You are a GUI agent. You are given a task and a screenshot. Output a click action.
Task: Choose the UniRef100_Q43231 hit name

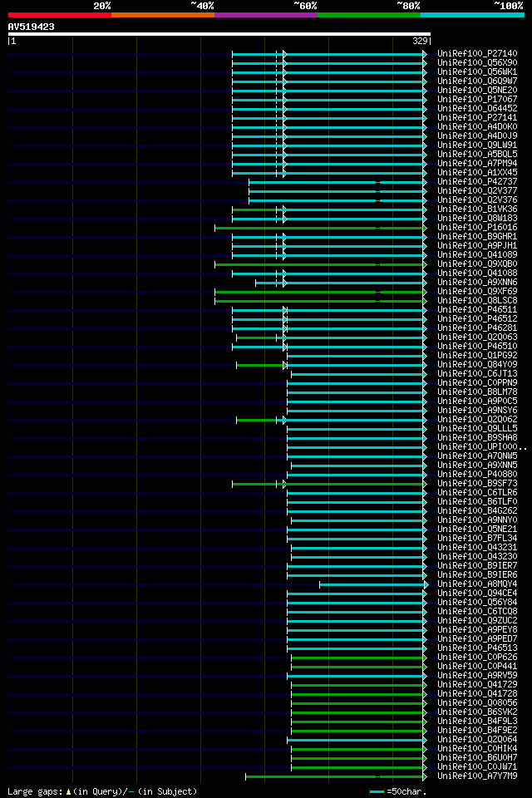pyautogui.click(x=477, y=548)
